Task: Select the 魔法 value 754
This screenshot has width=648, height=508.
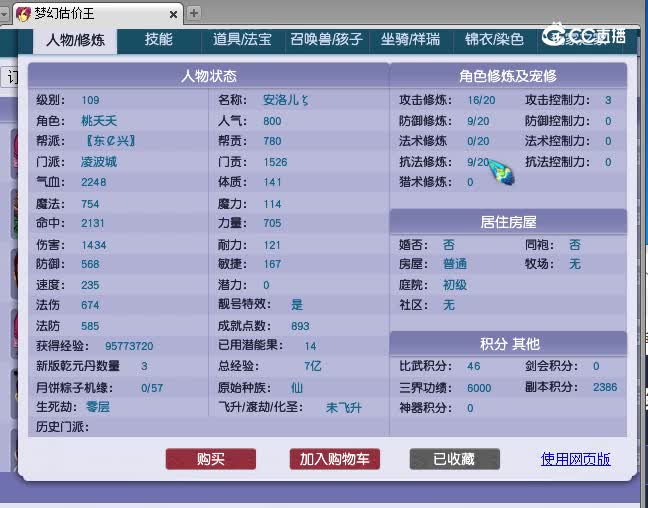Action: (90, 204)
